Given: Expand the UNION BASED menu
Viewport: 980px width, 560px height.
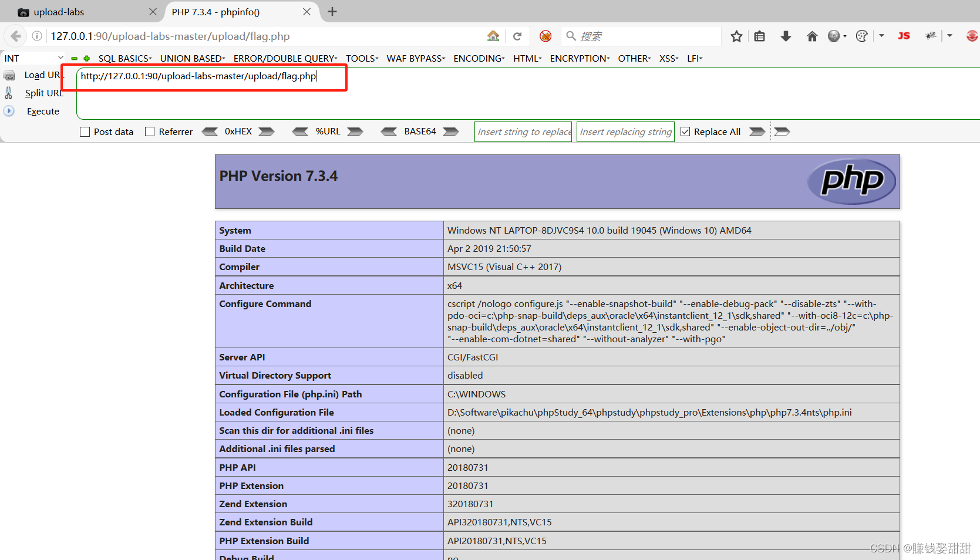Looking at the screenshot, I should (x=193, y=58).
